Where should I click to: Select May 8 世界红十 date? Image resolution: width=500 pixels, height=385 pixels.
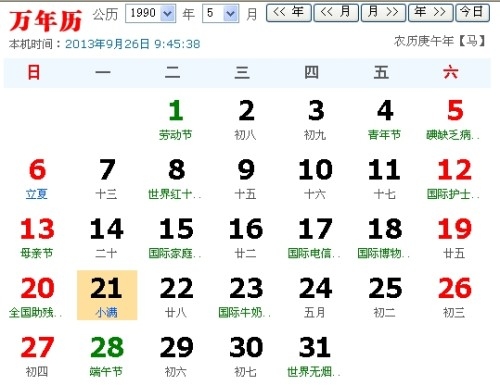pyautogui.click(x=176, y=179)
